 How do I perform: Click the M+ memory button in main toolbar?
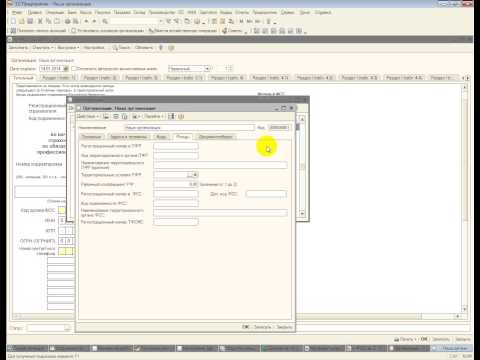tap(249, 21)
